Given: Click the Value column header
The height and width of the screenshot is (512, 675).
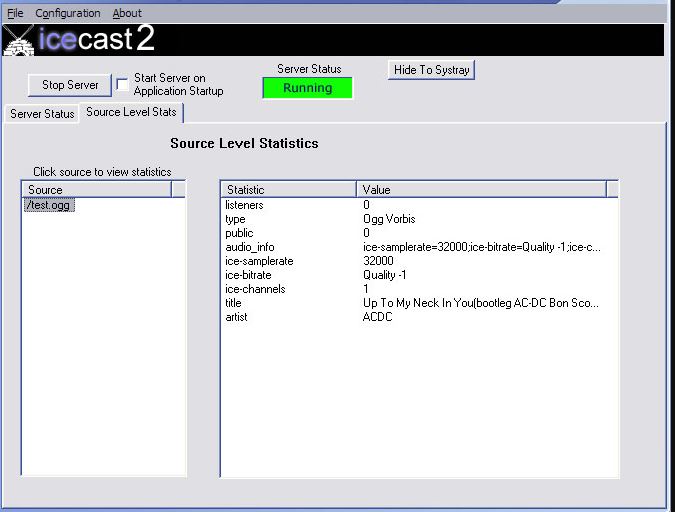Looking at the screenshot, I should tap(481, 189).
